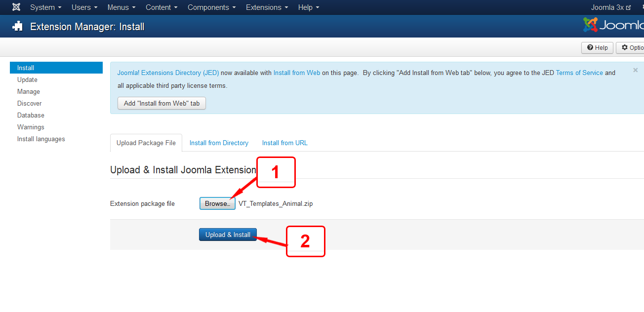Image resolution: width=644 pixels, height=312 pixels.
Task: Click the Joomla logo icon in top bar
Action: [16, 7]
